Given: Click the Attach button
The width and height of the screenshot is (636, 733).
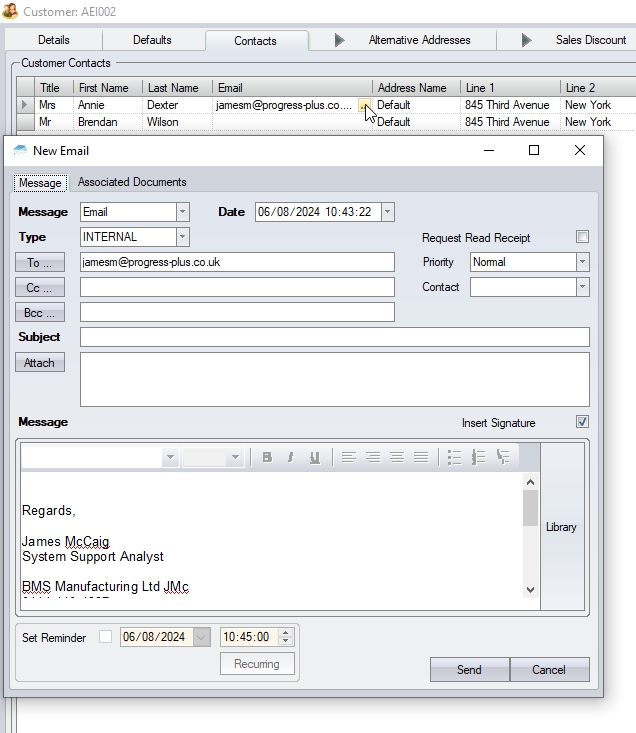Looking at the screenshot, I should click(x=40, y=362).
